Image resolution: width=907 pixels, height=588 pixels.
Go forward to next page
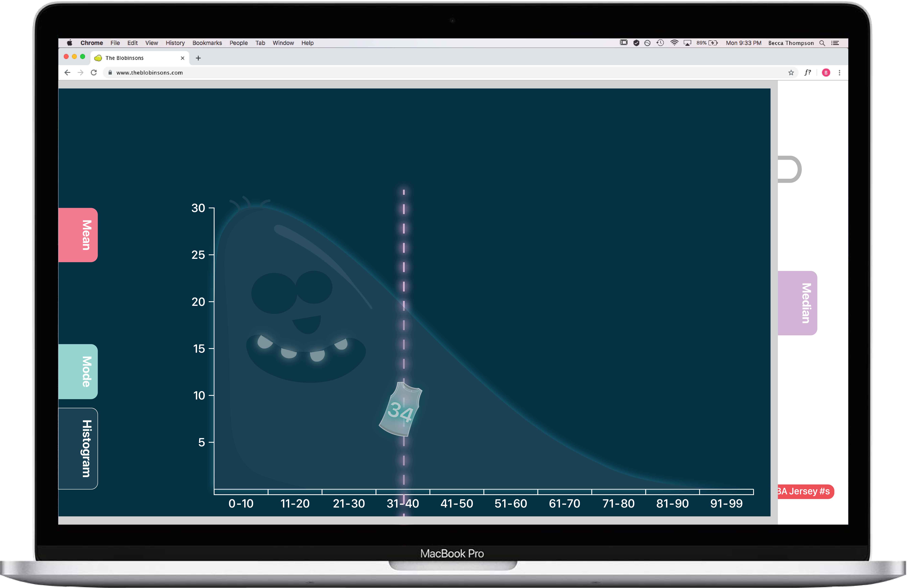coord(80,72)
